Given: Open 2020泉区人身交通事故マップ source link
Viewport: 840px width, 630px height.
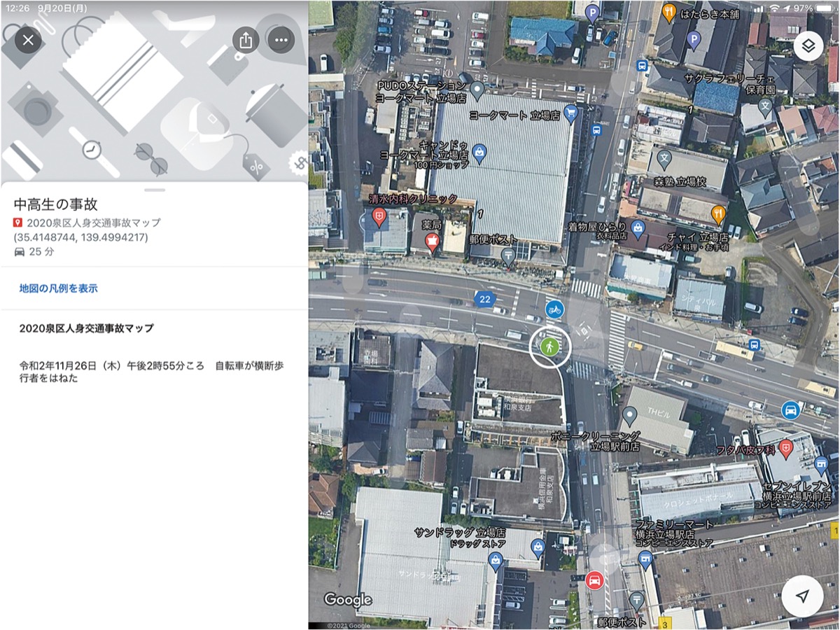Looking at the screenshot, I should coord(93,223).
